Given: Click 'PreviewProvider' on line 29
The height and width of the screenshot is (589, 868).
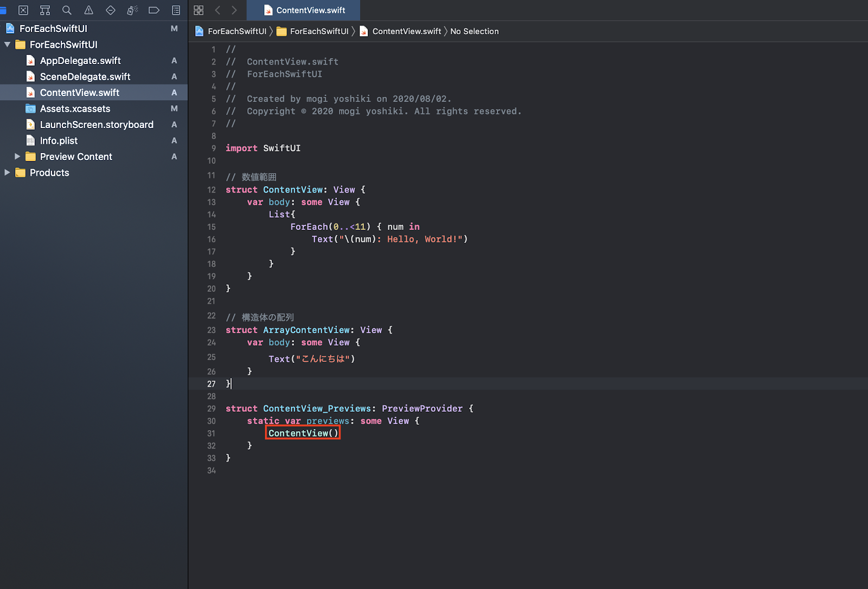Looking at the screenshot, I should tap(422, 408).
